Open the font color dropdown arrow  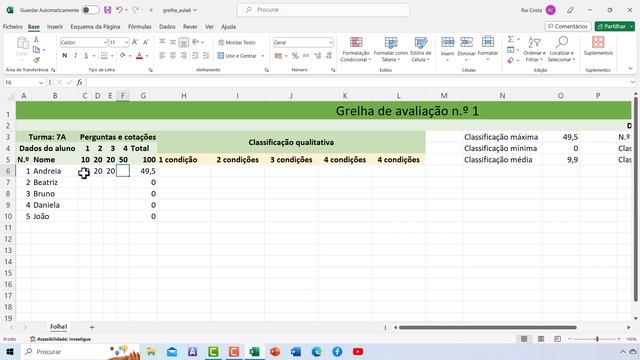click(147, 56)
